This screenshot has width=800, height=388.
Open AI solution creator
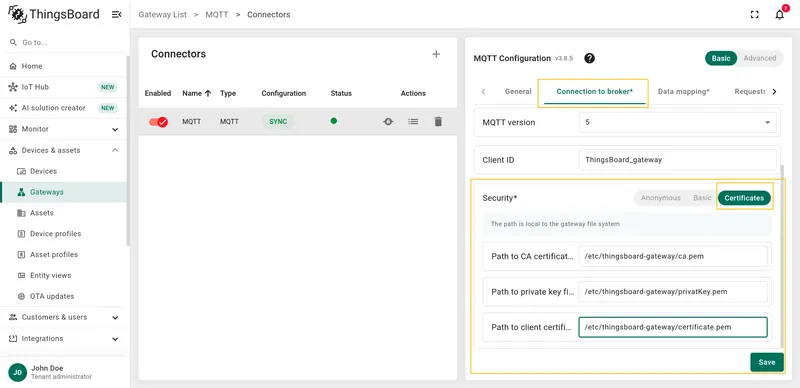coord(63,108)
